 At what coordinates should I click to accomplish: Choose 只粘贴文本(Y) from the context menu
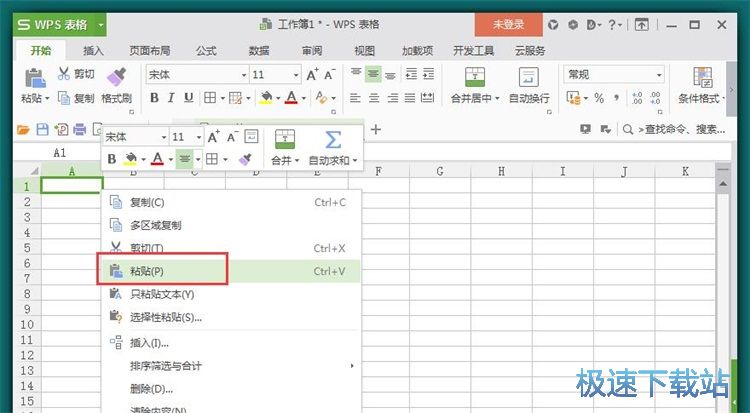tap(232, 294)
